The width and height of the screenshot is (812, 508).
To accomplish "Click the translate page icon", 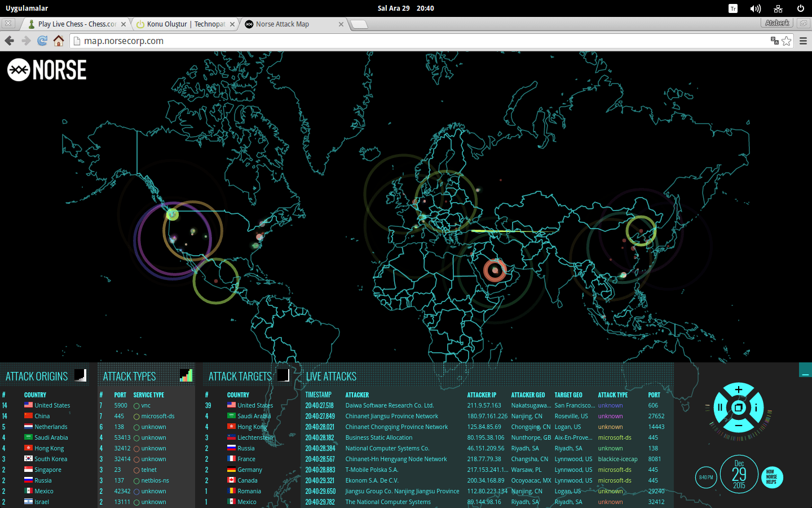I will (x=775, y=41).
